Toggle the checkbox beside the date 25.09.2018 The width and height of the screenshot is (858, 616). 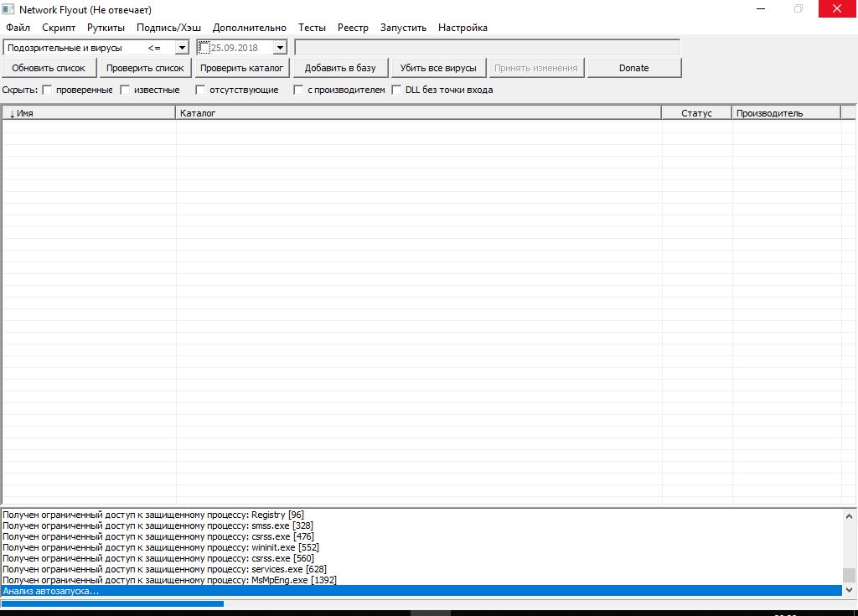pyautogui.click(x=204, y=48)
